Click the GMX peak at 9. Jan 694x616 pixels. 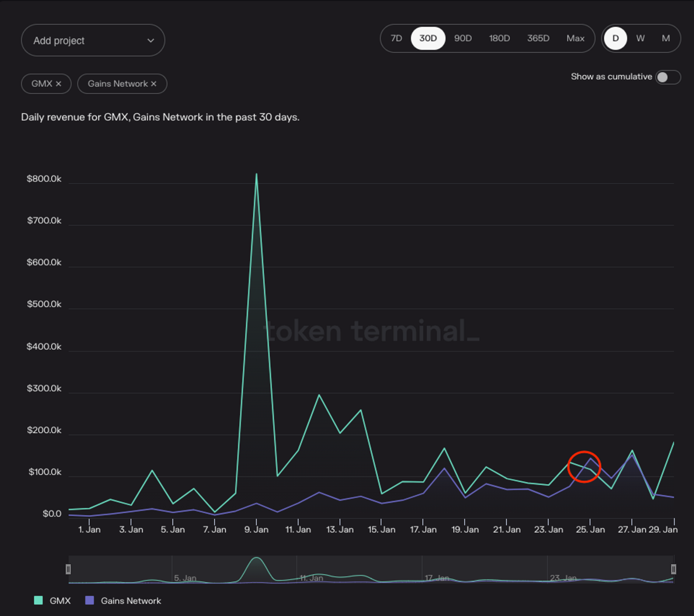pyautogui.click(x=256, y=174)
